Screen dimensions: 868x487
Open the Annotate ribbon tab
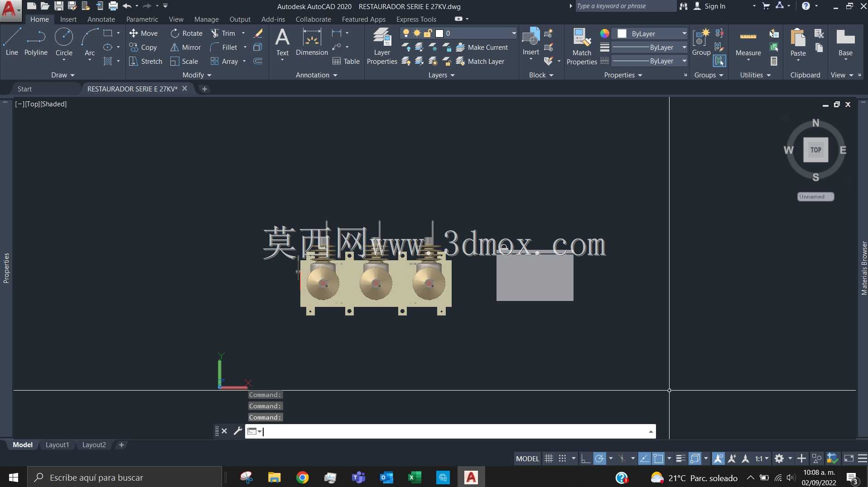tap(101, 19)
